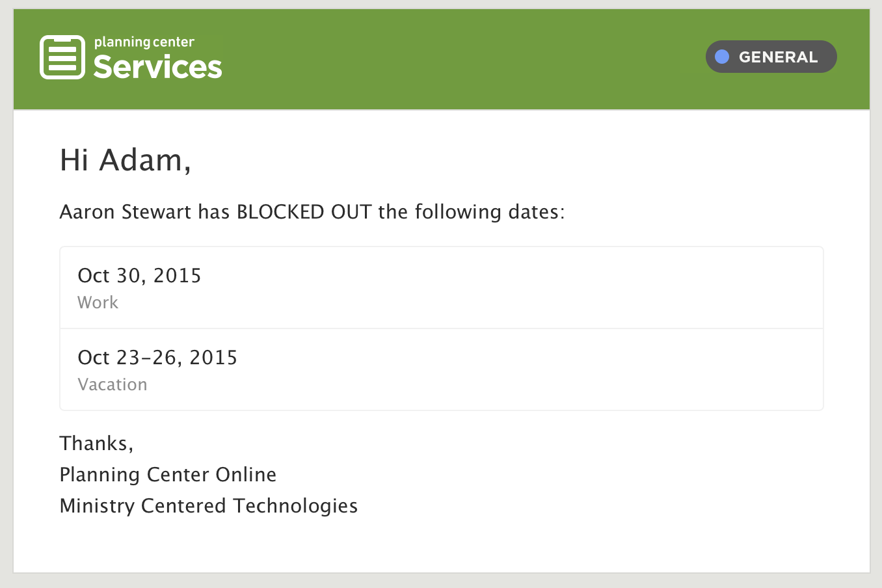This screenshot has height=588, width=882.
Task: Click the GENERAL badge label
Action: point(778,57)
